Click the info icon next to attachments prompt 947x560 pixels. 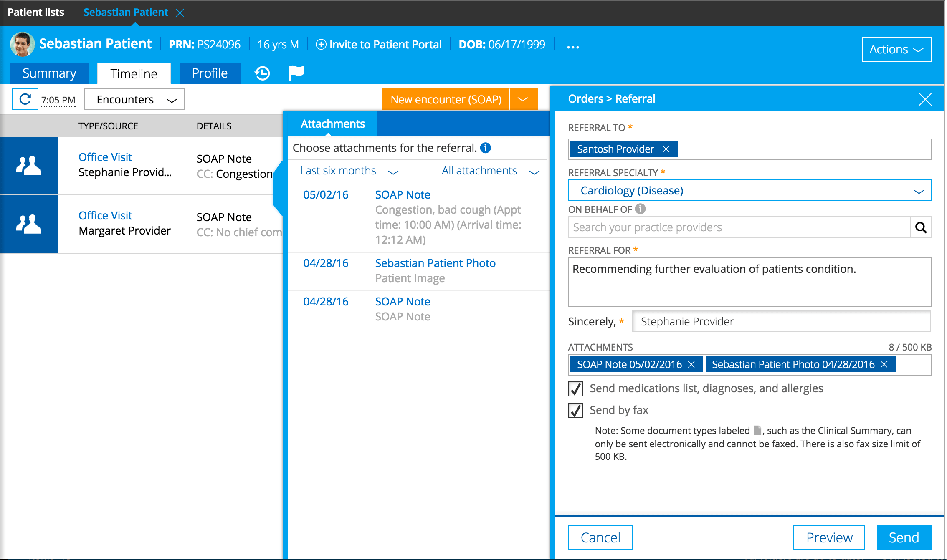pyautogui.click(x=485, y=148)
